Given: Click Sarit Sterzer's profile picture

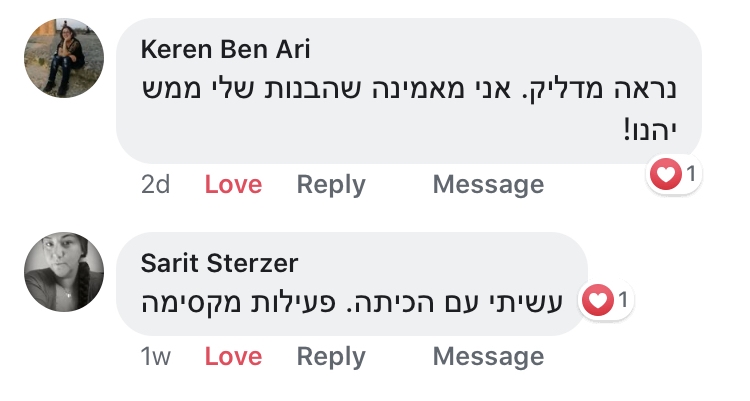Looking at the screenshot, I should point(64,272).
